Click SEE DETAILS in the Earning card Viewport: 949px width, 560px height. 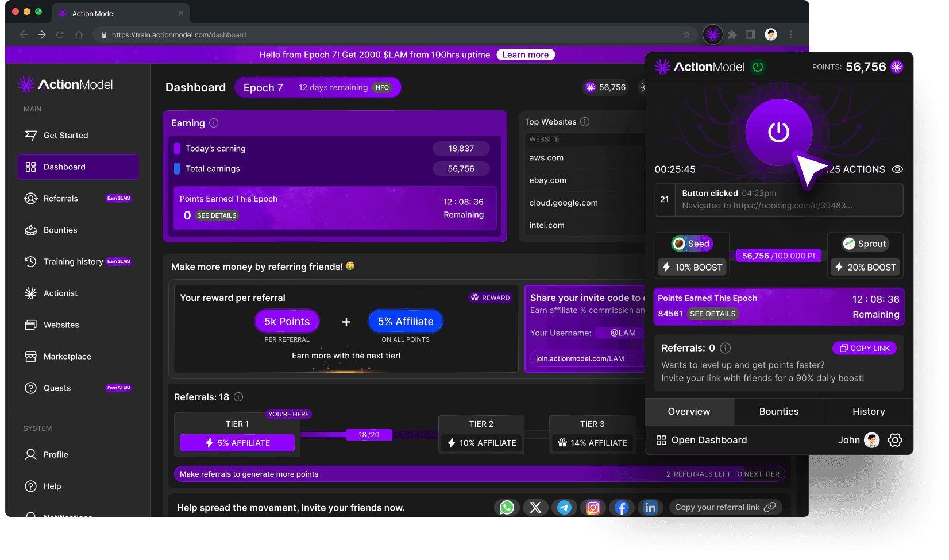tap(217, 215)
